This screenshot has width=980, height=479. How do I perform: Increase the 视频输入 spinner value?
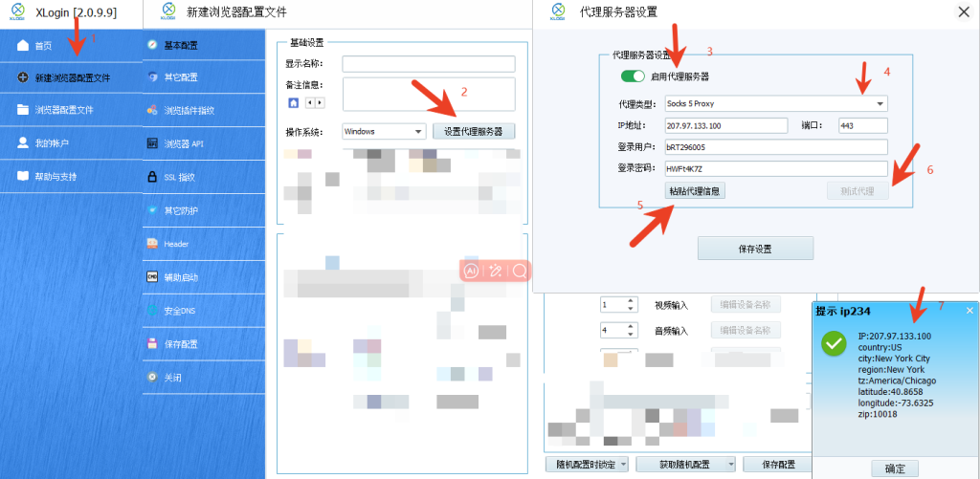[632, 301]
